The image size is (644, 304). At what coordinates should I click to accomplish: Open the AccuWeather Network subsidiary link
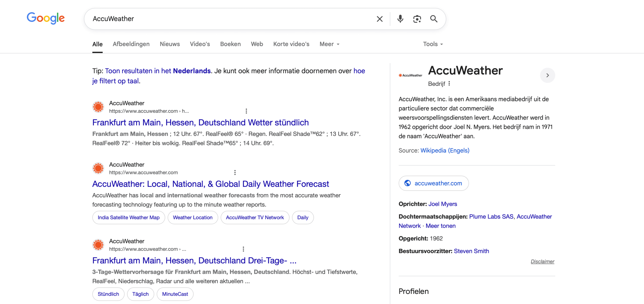click(475, 221)
